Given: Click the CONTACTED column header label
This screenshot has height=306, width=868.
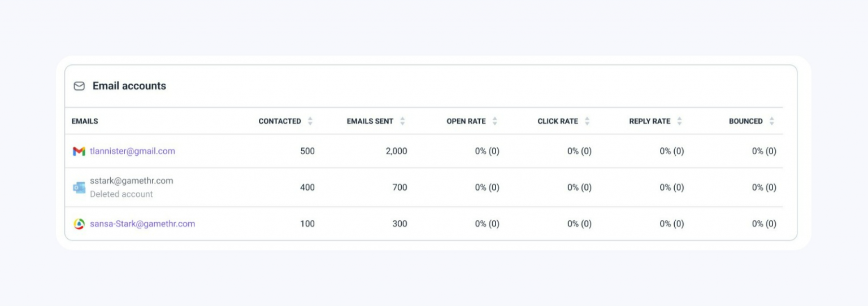Looking at the screenshot, I should click(x=280, y=121).
